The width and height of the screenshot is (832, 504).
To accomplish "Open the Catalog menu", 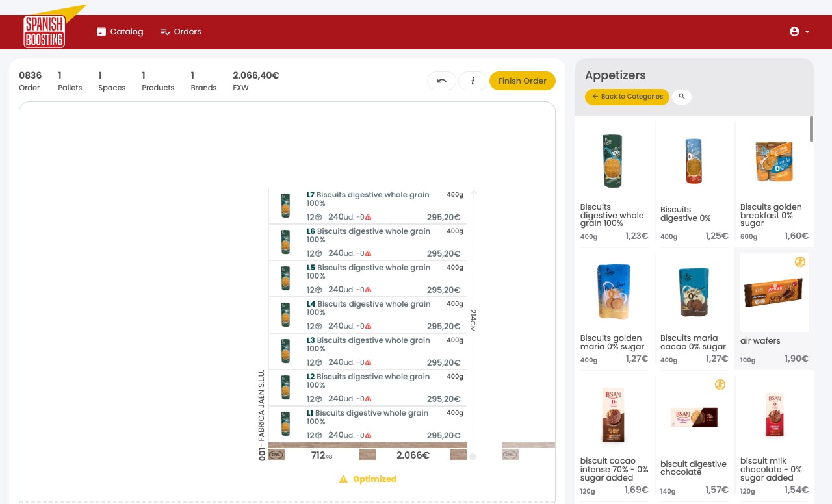I will coord(120,31).
